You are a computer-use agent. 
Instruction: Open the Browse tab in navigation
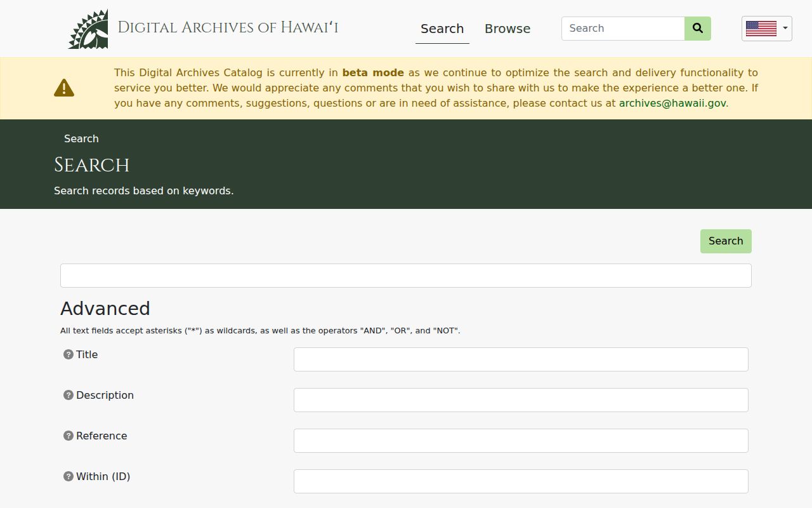507,29
